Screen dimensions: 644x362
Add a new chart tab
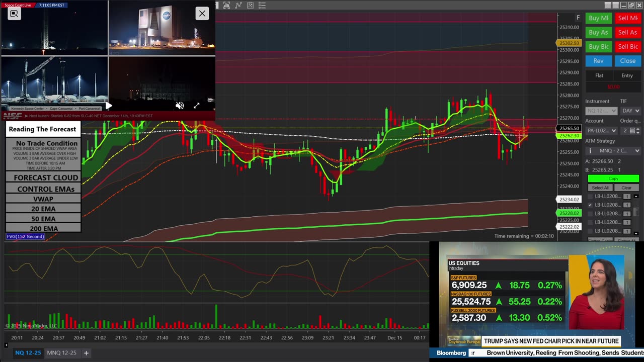click(x=86, y=353)
